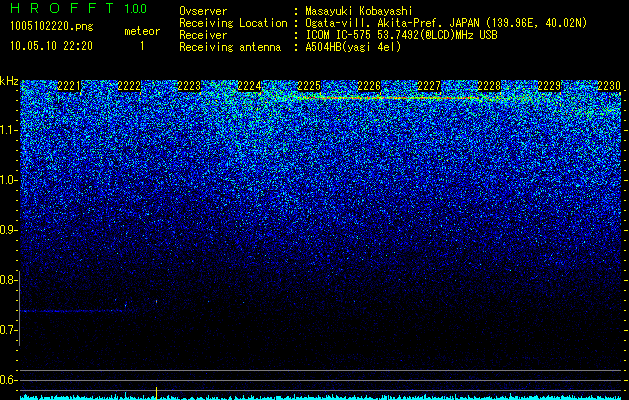The width and height of the screenshot is (629, 400).
Task: Click the 0.7 kHz axis label
Action: tap(8, 330)
